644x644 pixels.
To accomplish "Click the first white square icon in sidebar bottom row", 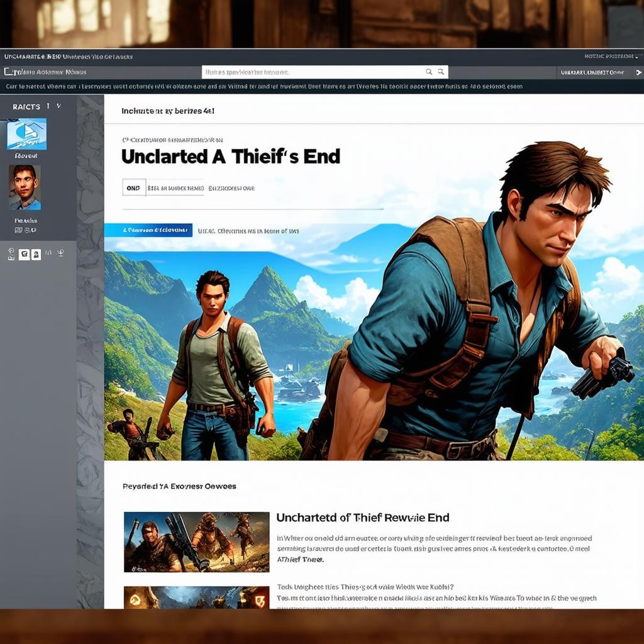I will point(24,254).
